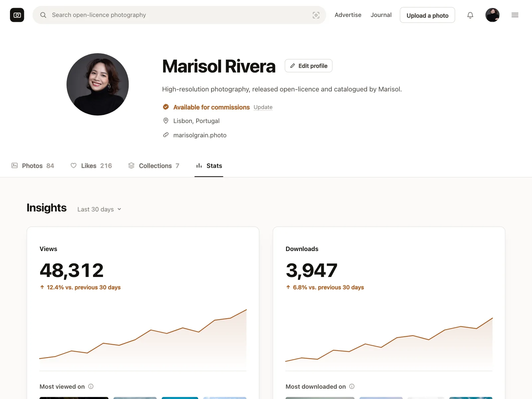Open the hamburger menu
532x399 pixels.
click(515, 15)
